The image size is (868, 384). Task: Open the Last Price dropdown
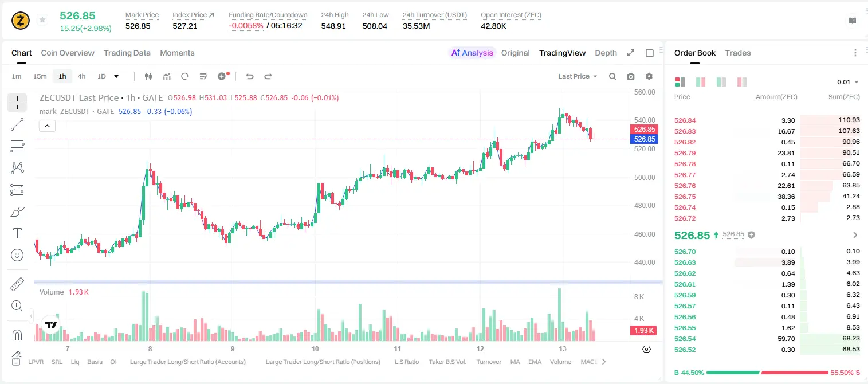click(578, 76)
